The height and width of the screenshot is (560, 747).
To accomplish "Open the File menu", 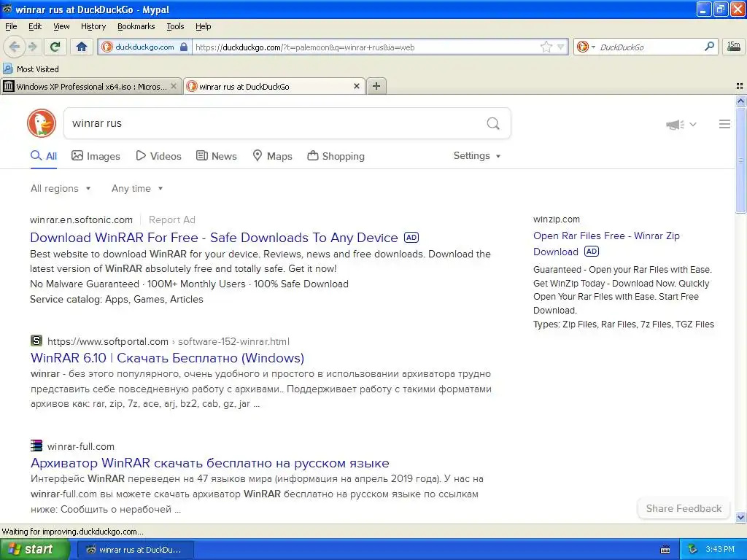I will tap(11, 26).
